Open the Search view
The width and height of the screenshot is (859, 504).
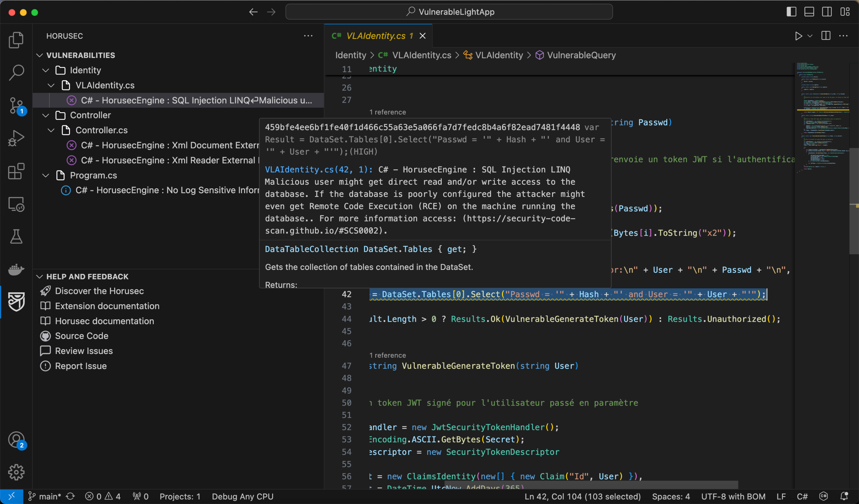16,73
